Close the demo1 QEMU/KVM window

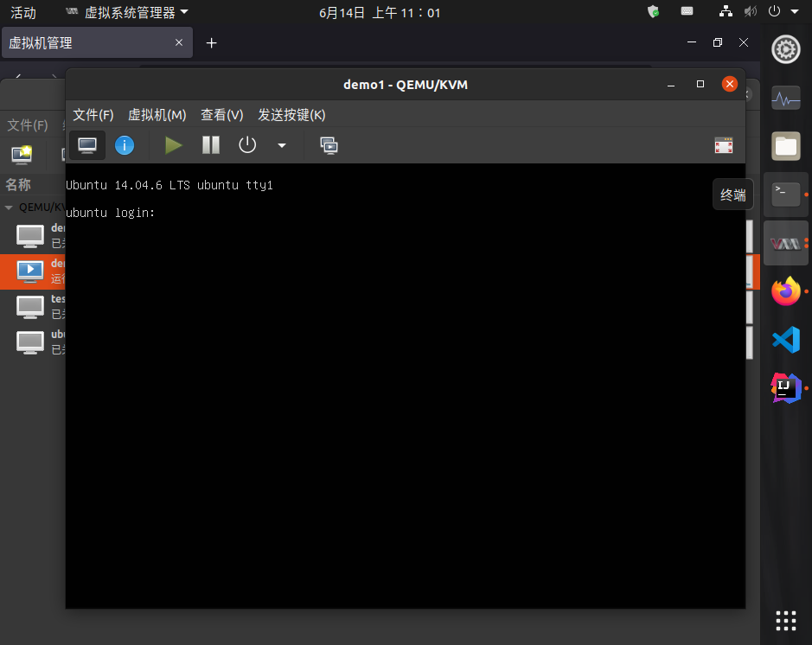point(730,84)
